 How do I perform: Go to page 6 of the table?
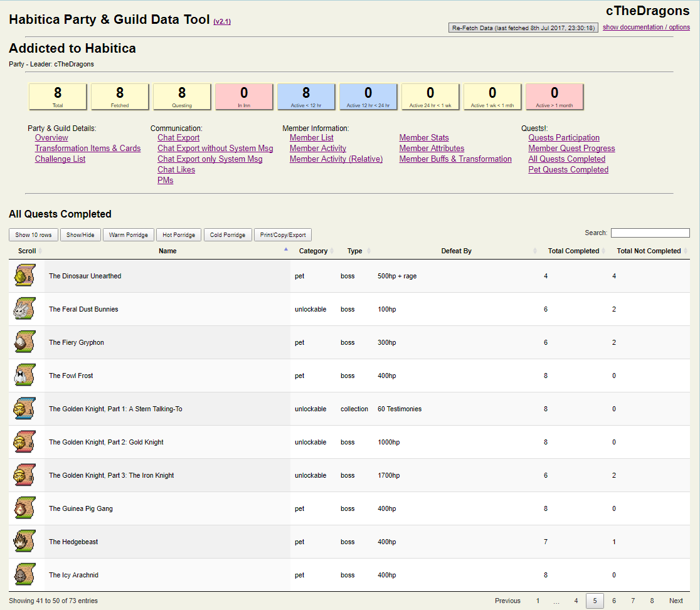(x=613, y=601)
